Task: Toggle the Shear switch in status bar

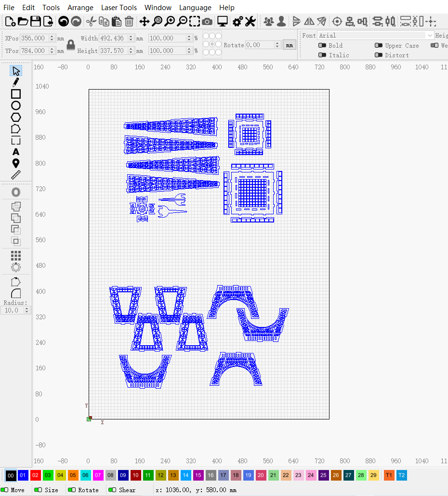Action: click(x=112, y=490)
